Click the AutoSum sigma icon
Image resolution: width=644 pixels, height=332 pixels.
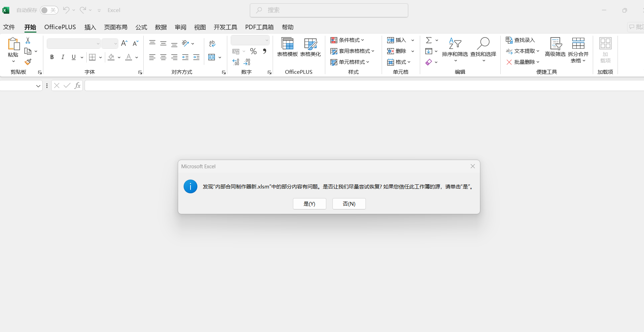(x=429, y=40)
